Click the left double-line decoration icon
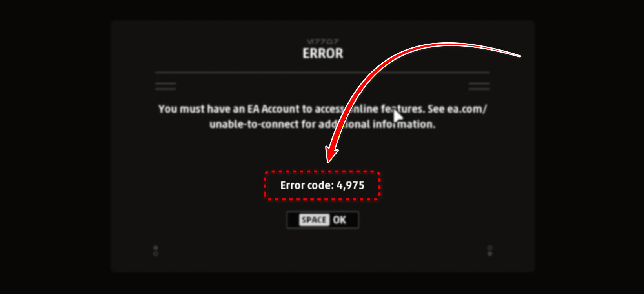 pyautogui.click(x=166, y=86)
